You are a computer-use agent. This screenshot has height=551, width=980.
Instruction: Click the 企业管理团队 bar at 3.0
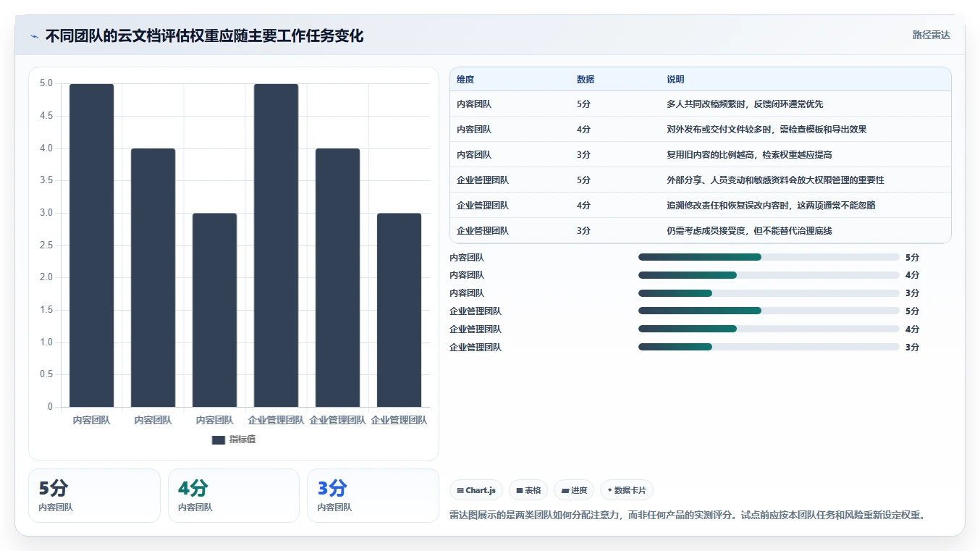click(399, 310)
